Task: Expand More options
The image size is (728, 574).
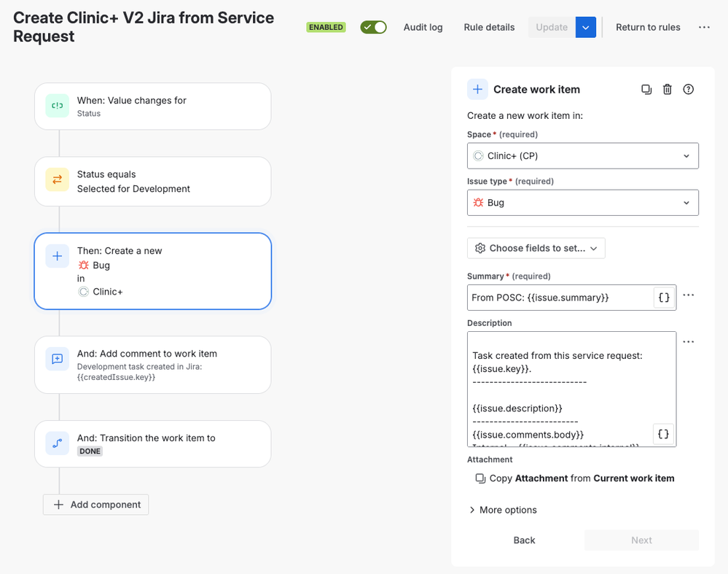Action: (x=503, y=510)
